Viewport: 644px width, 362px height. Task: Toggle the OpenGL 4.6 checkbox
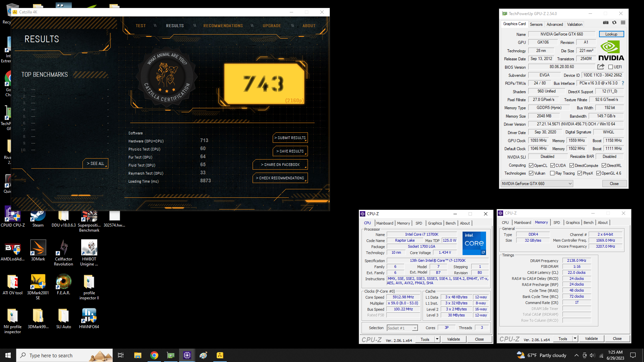[598, 173]
